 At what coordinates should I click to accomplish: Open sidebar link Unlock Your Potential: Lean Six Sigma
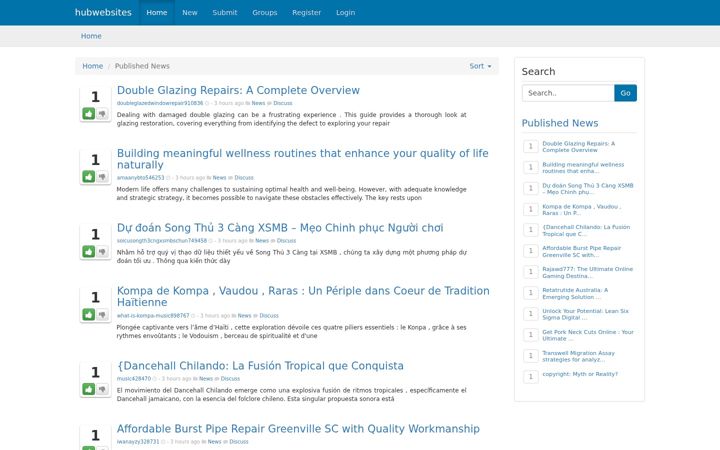(585, 314)
